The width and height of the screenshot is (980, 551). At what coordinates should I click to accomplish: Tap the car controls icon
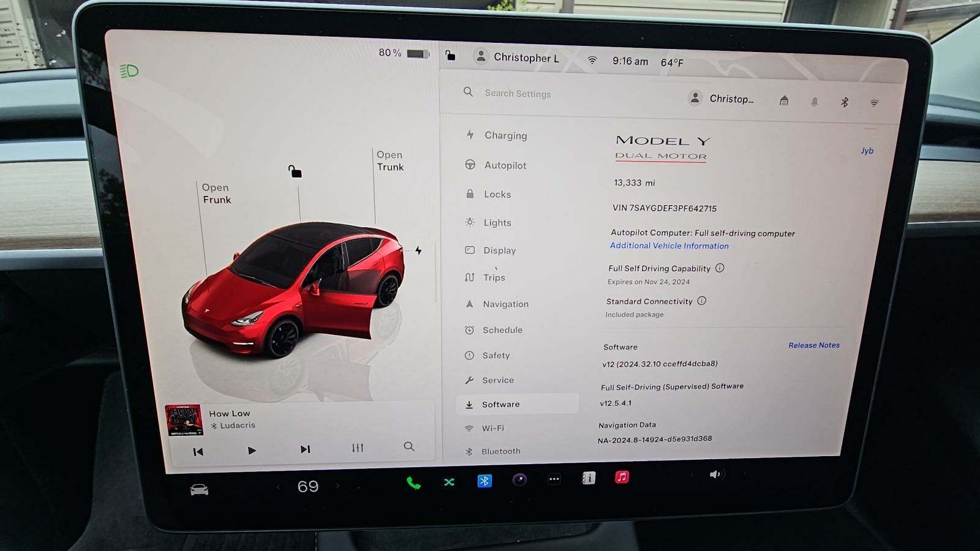[199, 490]
